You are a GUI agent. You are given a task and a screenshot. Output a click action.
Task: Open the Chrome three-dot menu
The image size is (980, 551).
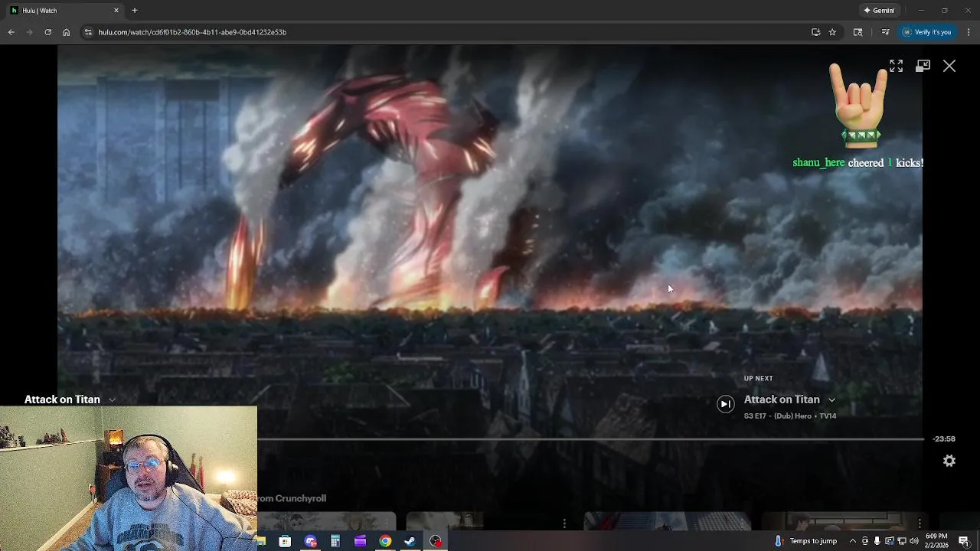(x=969, y=32)
